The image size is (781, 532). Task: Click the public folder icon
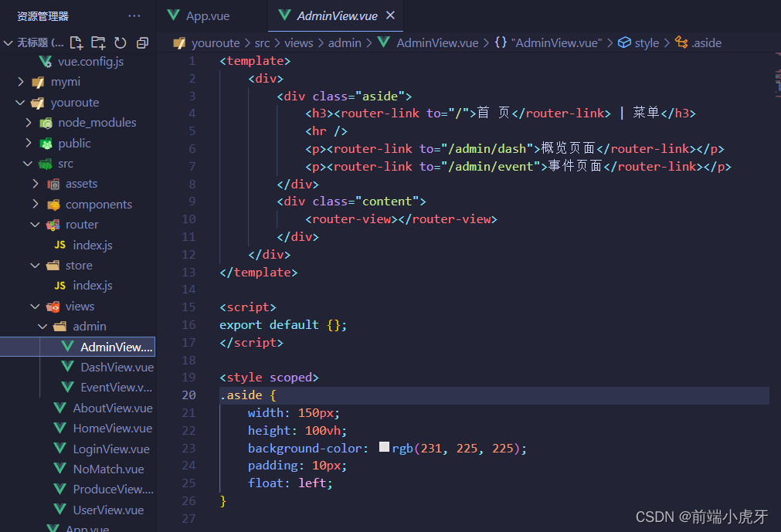(46, 144)
